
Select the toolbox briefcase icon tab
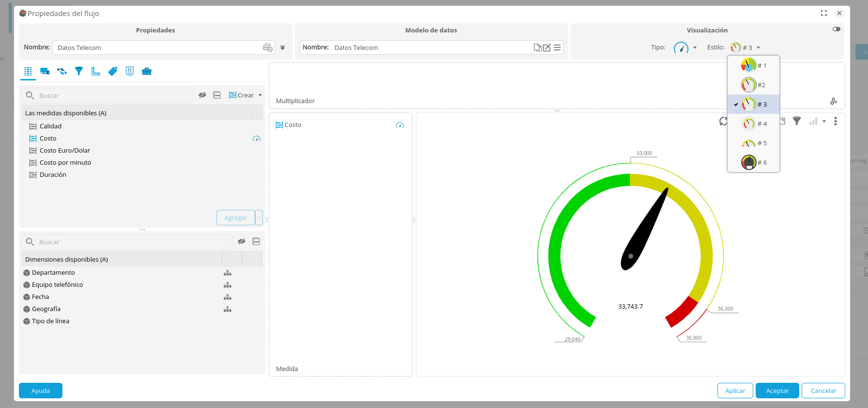point(147,71)
